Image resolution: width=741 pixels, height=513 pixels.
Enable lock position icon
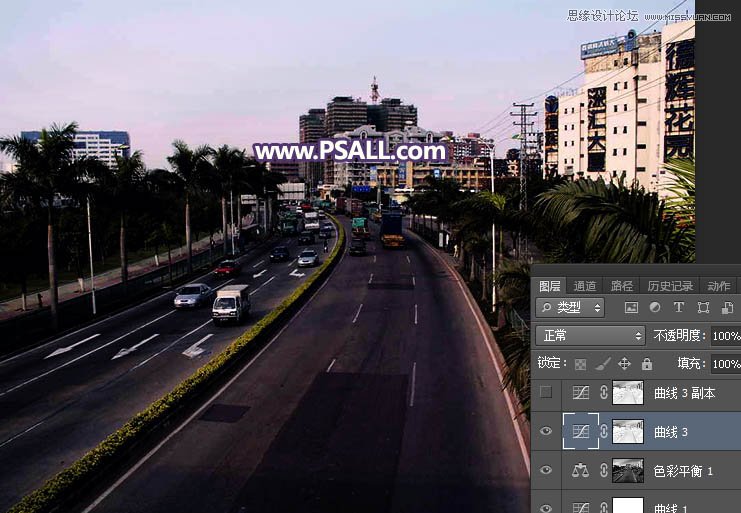(x=624, y=364)
